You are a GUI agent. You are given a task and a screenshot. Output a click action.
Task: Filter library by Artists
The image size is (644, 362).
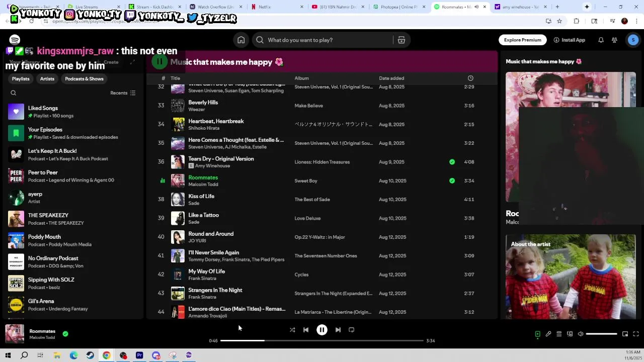pyautogui.click(x=47, y=79)
